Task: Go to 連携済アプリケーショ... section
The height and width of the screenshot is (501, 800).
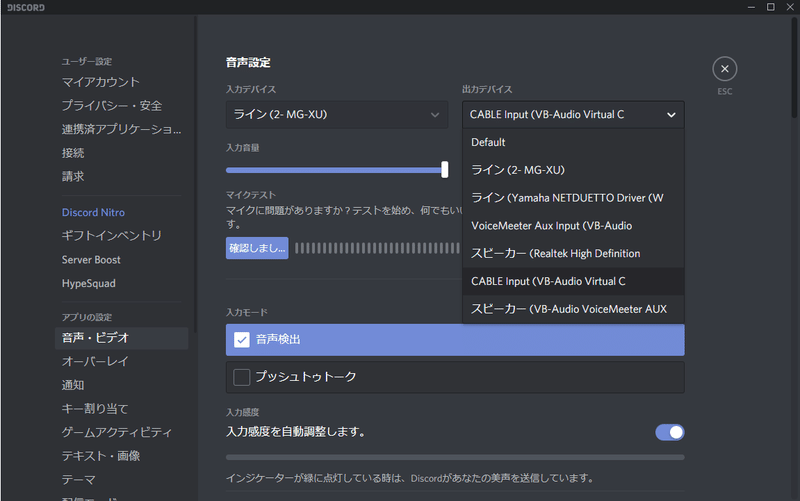Action: tap(121, 129)
